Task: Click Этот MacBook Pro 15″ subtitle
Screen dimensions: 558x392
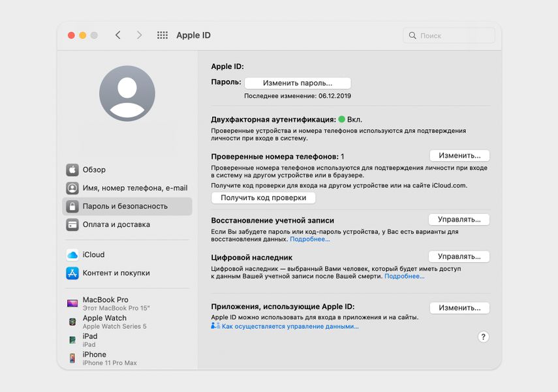Action: click(x=116, y=308)
